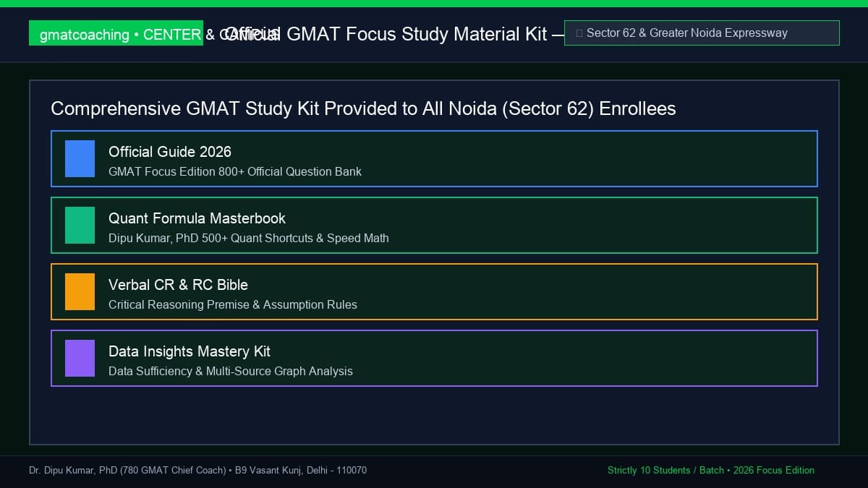
Task: Click the green Quant Formula Masterbook icon
Action: click(80, 225)
